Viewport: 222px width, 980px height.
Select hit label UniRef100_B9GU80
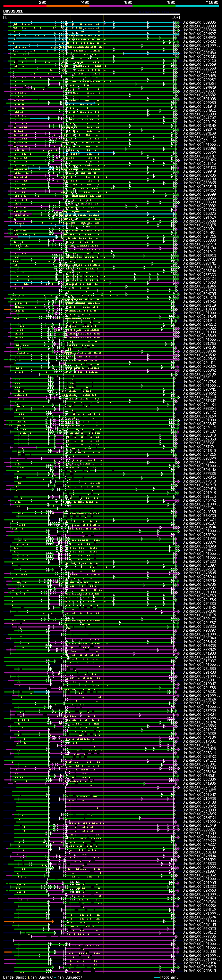pos(199,114)
